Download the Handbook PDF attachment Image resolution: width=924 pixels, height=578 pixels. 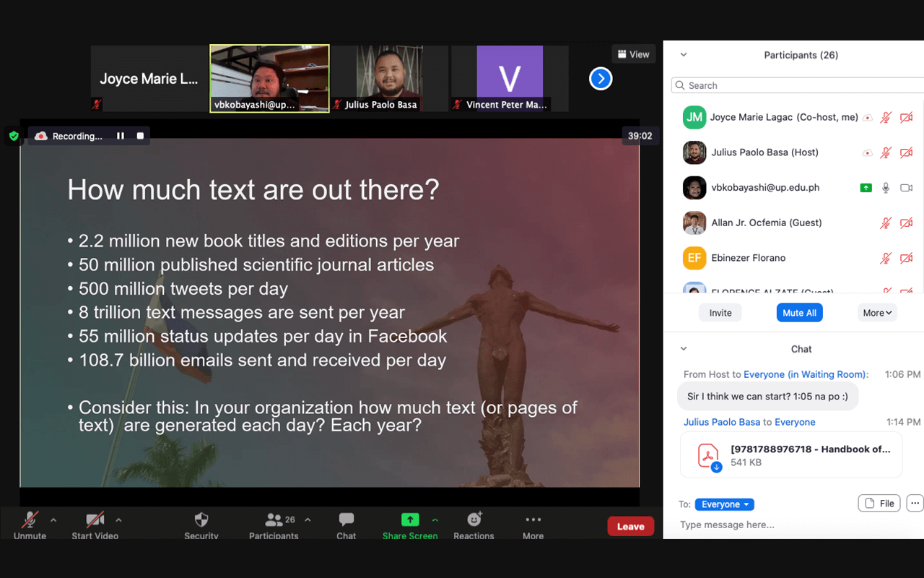tap(716, 467)
